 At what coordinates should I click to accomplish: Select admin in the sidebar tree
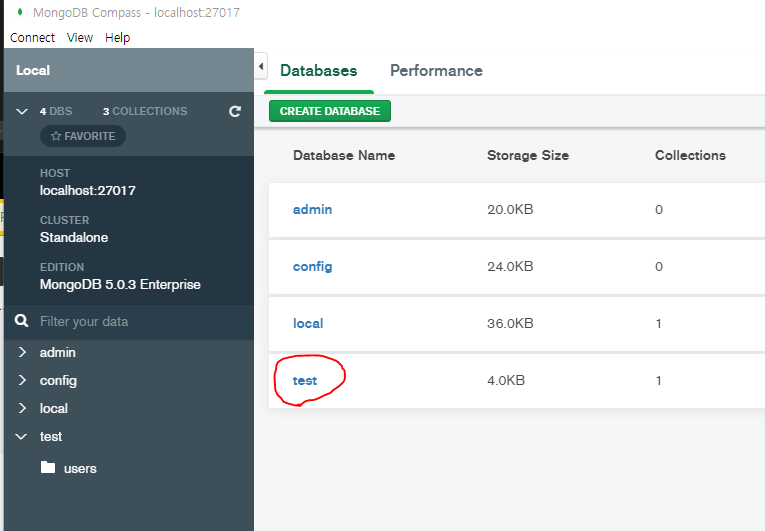tap(58, 352)
